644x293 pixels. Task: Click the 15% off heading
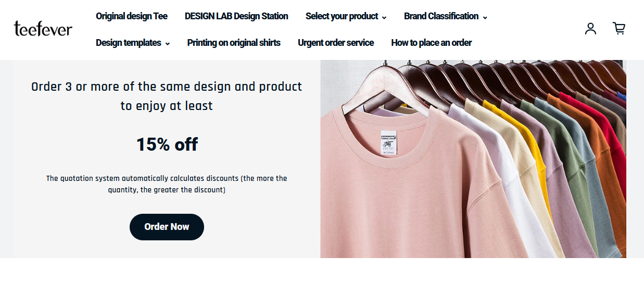tap(167, 144)
